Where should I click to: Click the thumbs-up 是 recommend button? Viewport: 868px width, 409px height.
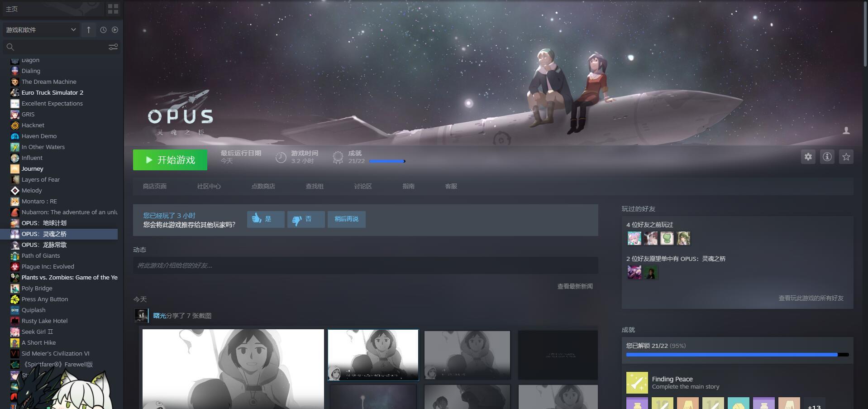(266, 219)
